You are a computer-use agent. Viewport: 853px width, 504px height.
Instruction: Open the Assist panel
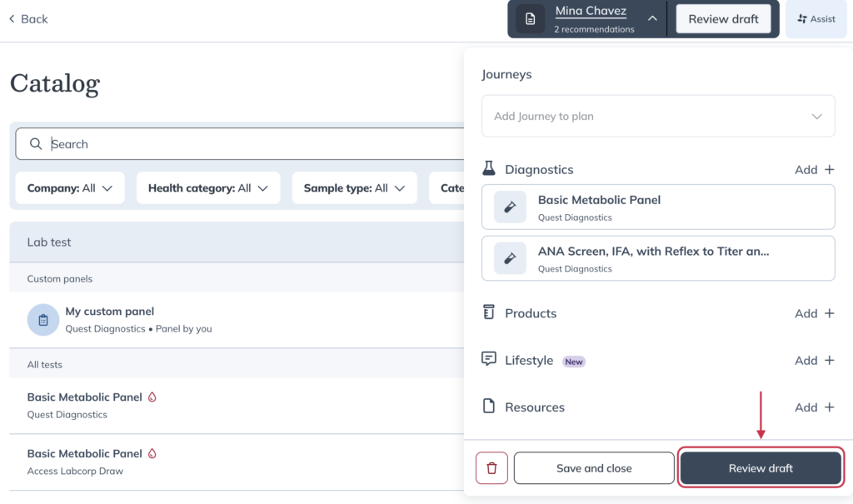tap(816, 19)
